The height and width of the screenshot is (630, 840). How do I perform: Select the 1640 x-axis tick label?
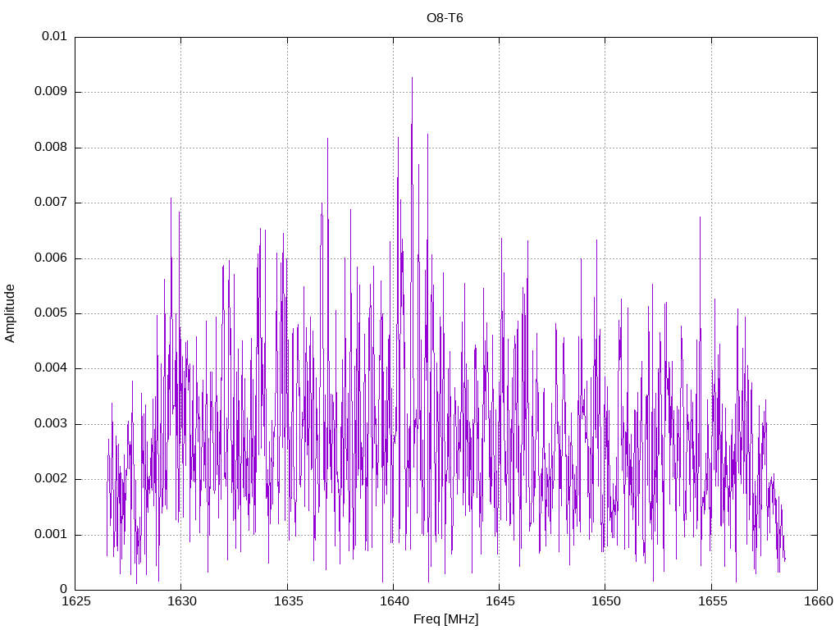[x=393, y=601]
